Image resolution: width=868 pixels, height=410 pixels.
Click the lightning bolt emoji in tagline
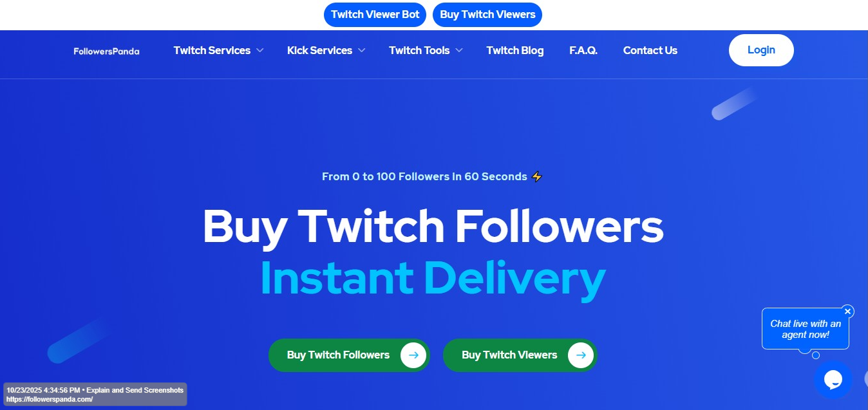[x=537, y=176]
